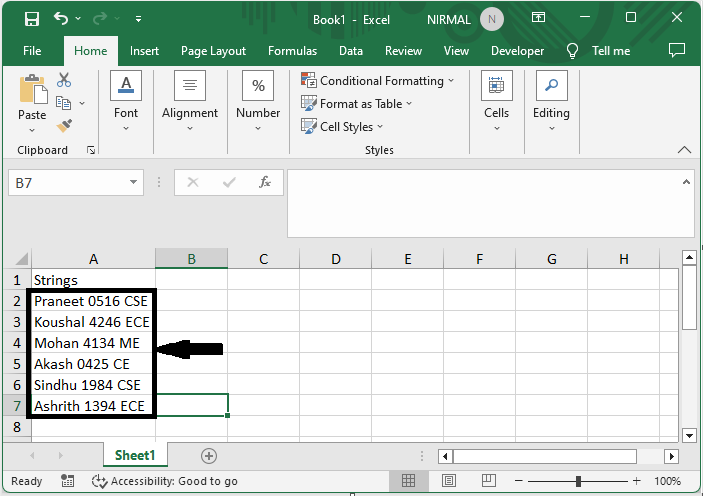Switch to Page Layout view icon
Image resolution: width=703 pixels, height=496 pixels.
(x=449, y=481)
